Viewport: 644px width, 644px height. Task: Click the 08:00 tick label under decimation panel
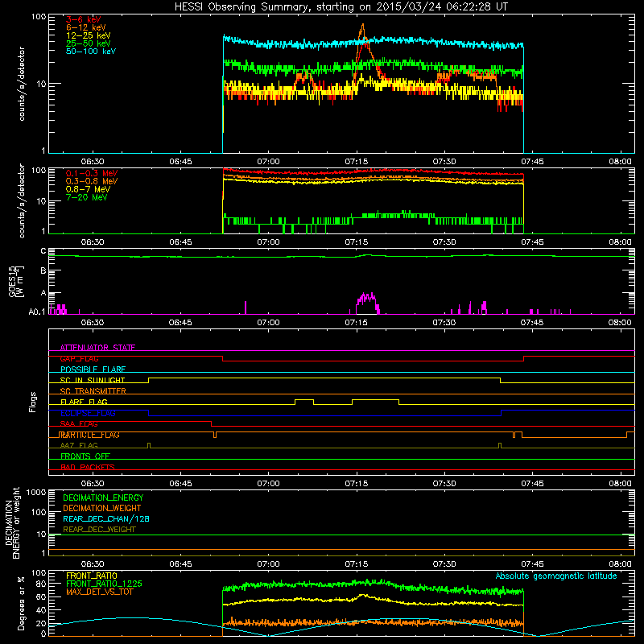(x=620, y=564)
